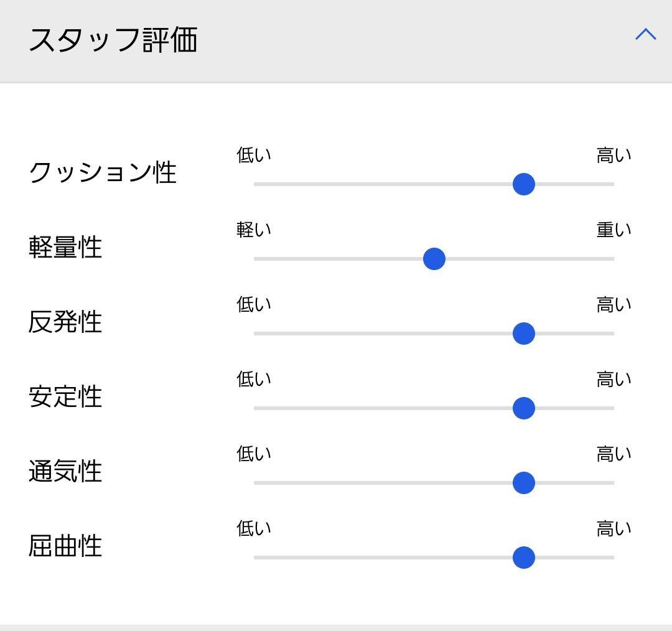Viewport: 672px width, 631px height.
Task: Click the 通気性 slider handle
Action: [x=523, y=483]
